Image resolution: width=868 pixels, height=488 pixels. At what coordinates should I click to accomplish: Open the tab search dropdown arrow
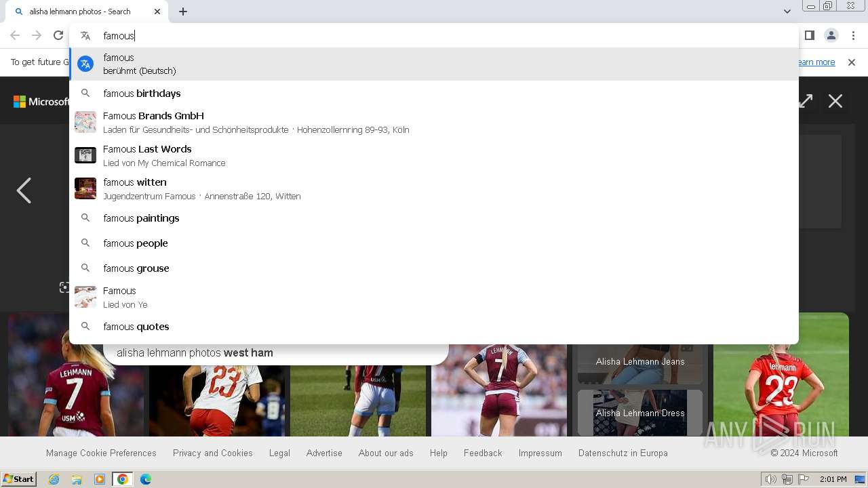[787, 12]
